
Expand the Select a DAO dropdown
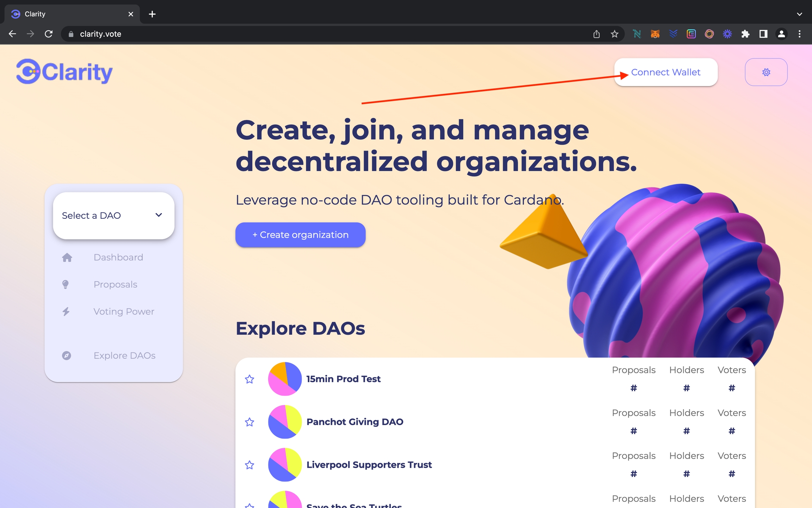pyautogui.click(x=113, y=216)
